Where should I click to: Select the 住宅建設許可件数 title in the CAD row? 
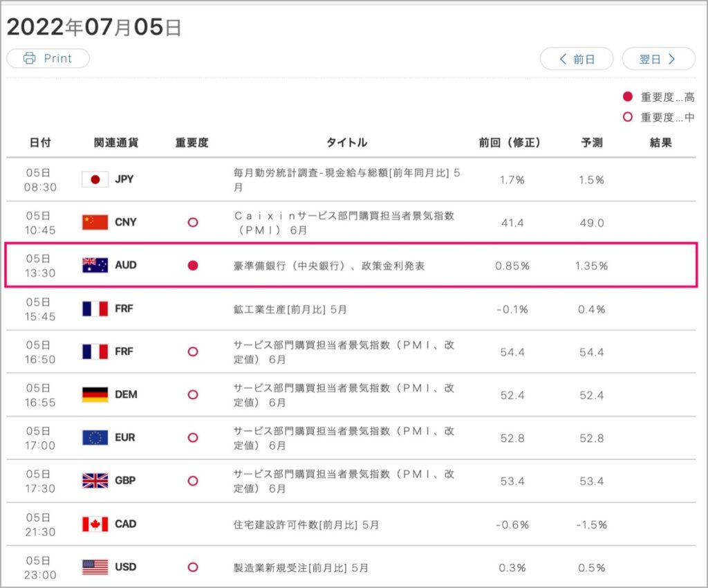pos(306,525)
